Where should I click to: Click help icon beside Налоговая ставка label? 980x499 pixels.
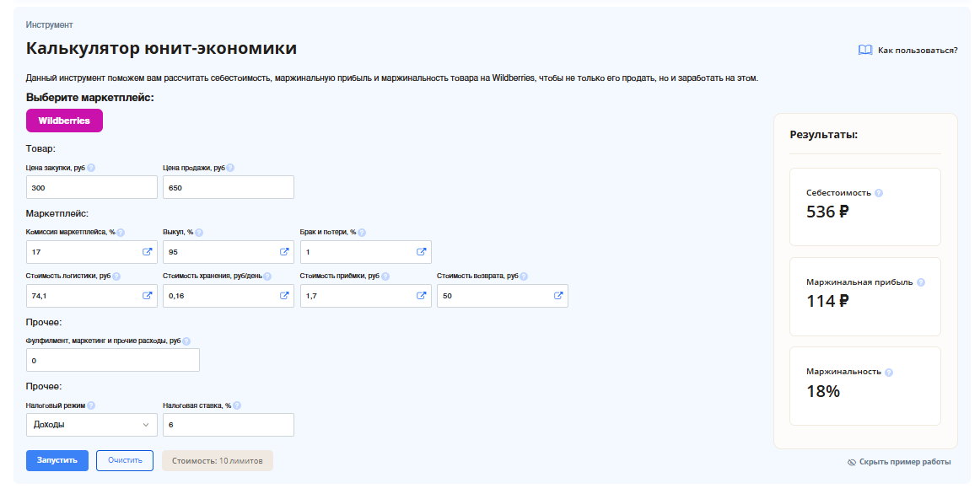click(x=239, y=405)
